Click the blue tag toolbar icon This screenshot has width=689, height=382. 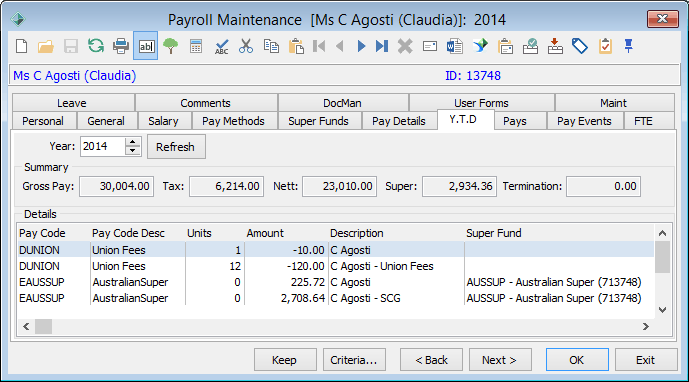[x=580, y=46]
